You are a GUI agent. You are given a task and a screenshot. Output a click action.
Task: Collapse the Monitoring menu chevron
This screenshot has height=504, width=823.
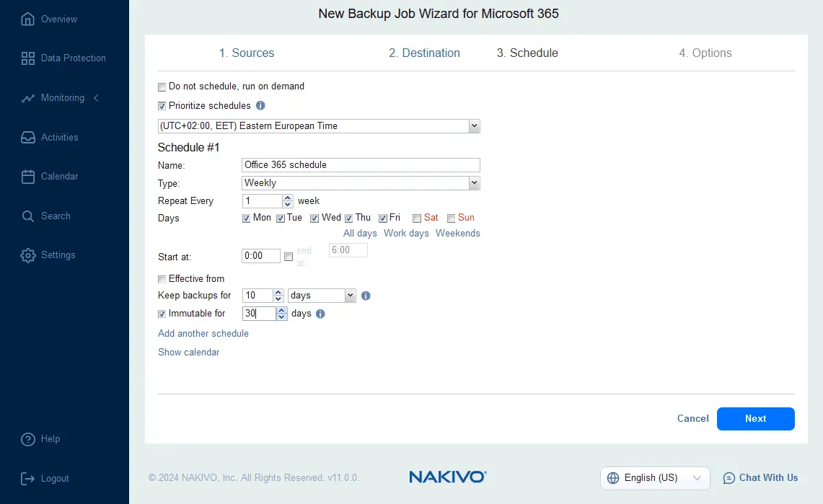click(x=96, y=98)
